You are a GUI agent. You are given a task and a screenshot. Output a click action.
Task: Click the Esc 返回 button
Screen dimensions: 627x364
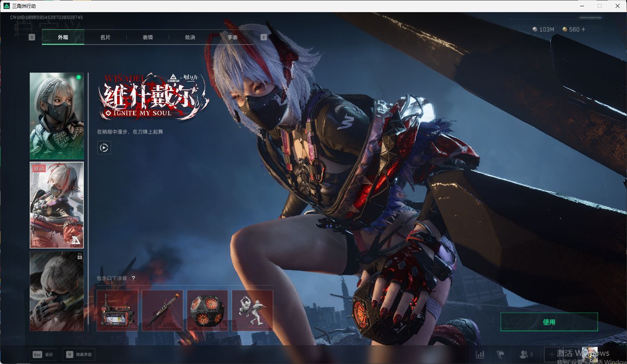point(43,354)
